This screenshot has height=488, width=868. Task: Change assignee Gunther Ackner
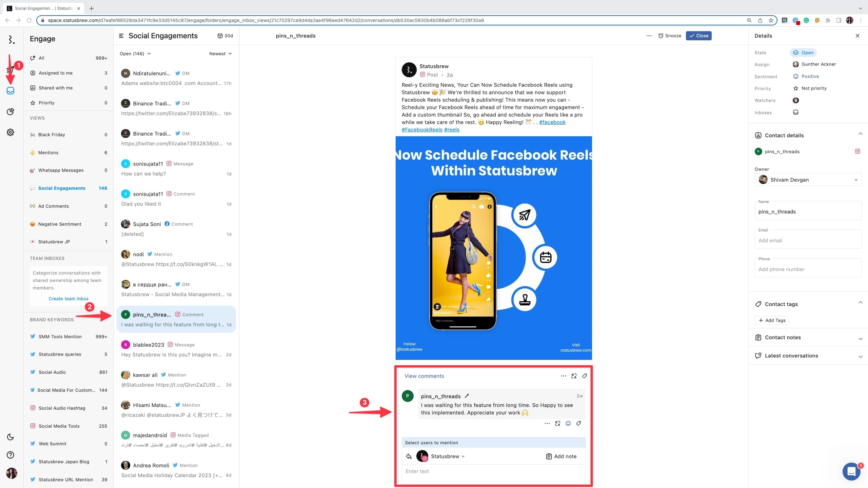tap(814, 64)
